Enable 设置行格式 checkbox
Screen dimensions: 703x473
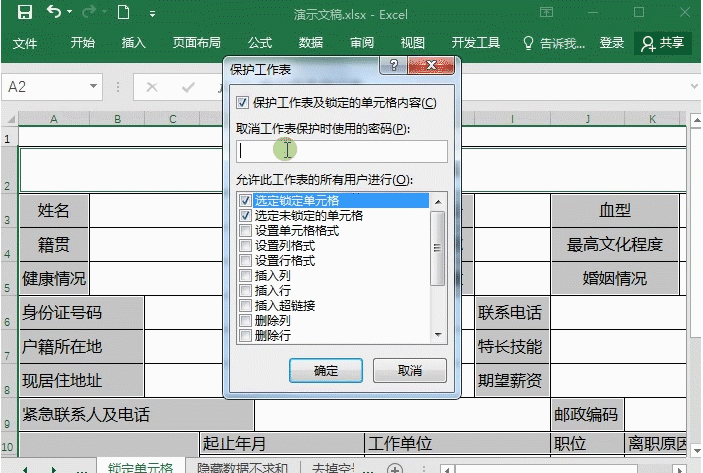click(x=245, y=260)
